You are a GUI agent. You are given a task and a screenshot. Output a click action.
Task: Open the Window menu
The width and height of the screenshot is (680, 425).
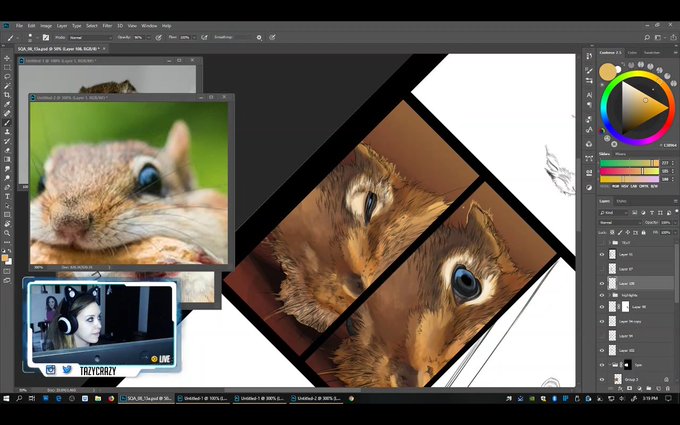point(149,26)
